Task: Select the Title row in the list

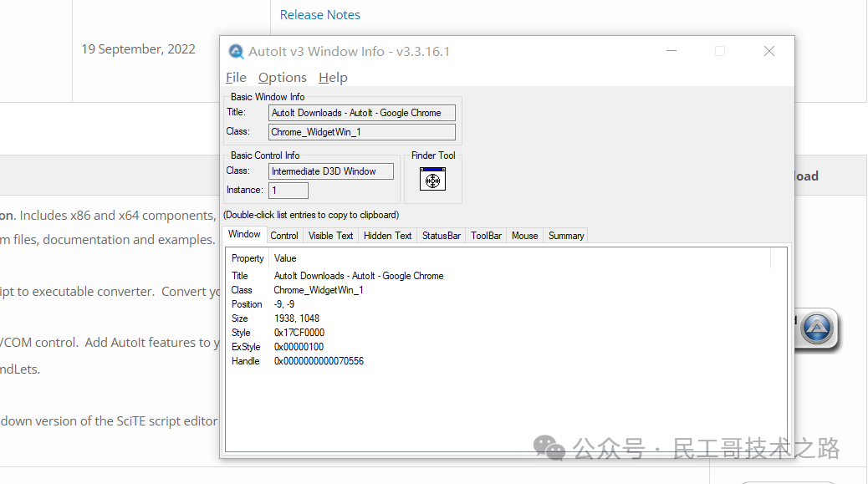Action: 506,276
